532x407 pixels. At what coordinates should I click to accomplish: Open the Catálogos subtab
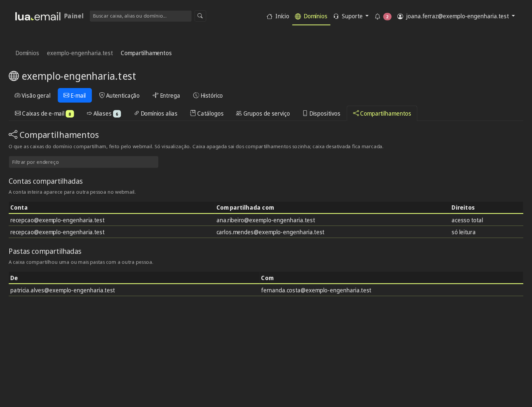click(x=207, y=113)
